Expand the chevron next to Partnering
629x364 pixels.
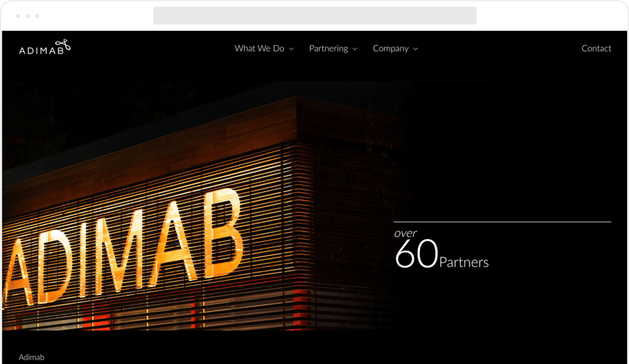[355, 49]
